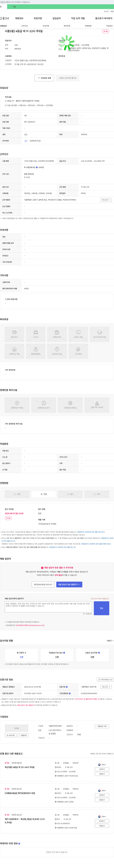Image resolution: width=114 pixels, height=868 pixels.
Task: Click the 통근버스 welfare icon
Action: click(x=14, y=334)
